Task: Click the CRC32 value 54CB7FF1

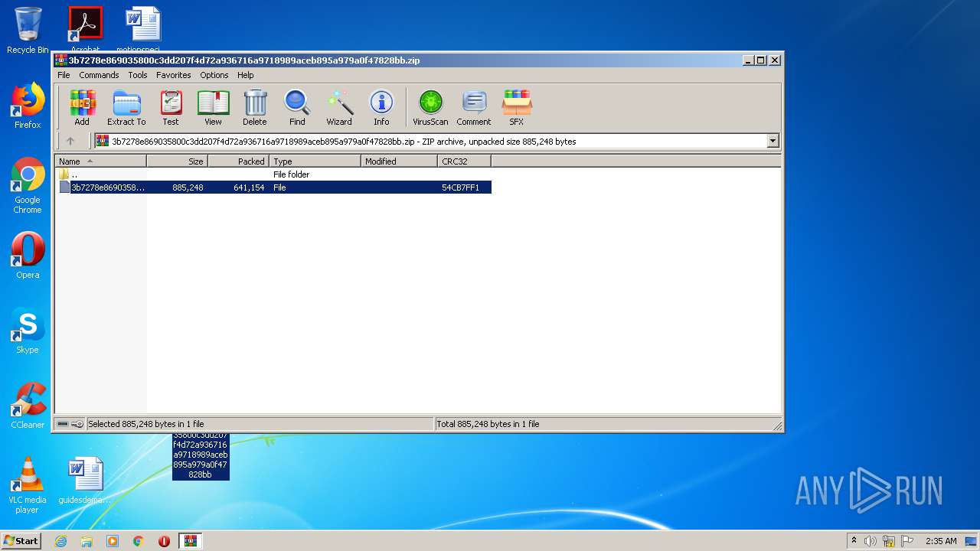Action: click(x=460, y=187)
